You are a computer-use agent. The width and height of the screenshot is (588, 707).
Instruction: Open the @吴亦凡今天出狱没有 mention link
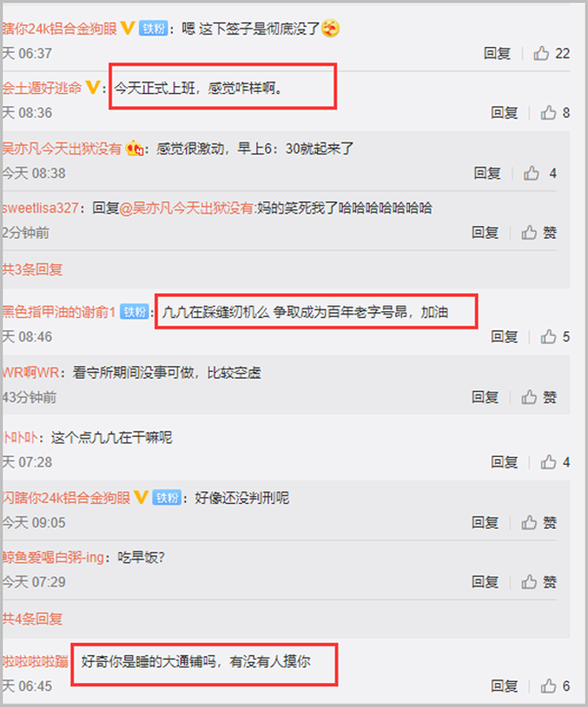pyautogui.click(x=187, y=208)
